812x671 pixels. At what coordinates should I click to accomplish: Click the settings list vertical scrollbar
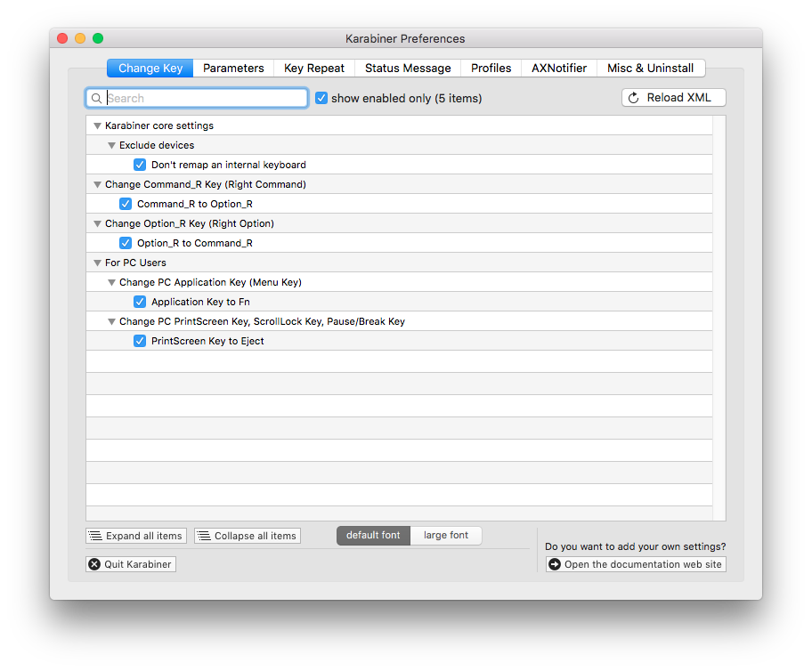point(719,318)
